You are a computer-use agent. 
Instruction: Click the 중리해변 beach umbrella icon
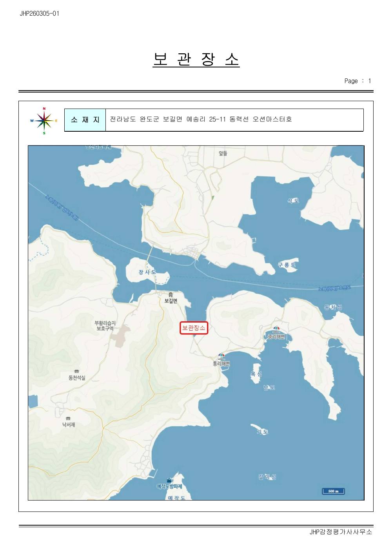click(277, 329)
